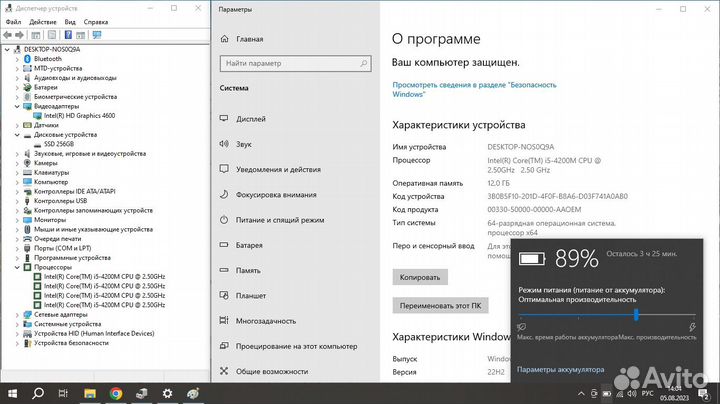This screenshot has width=720, height=404.
Task: Select the Камеры category row
Action: point(45,163)
